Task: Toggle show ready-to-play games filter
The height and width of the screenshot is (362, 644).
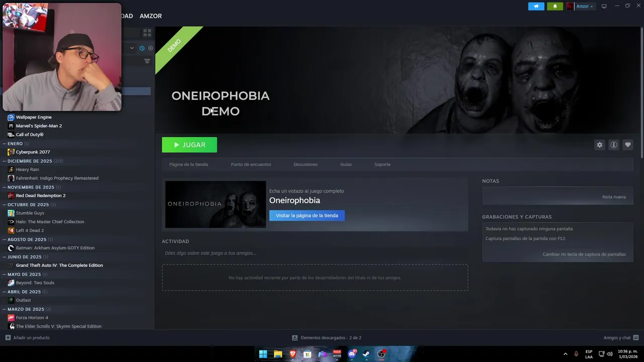Action: coord(150,48)
